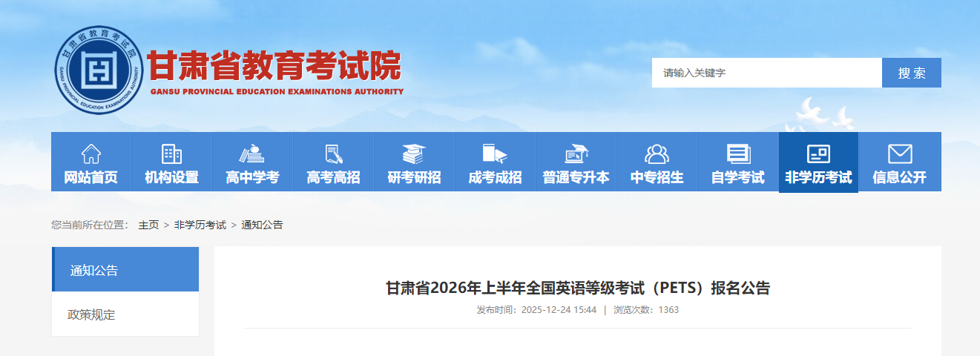This screenshot has width=980, height=356.
Task: Click the 通知公告 breadcrumb link
Action: [262, 225]
